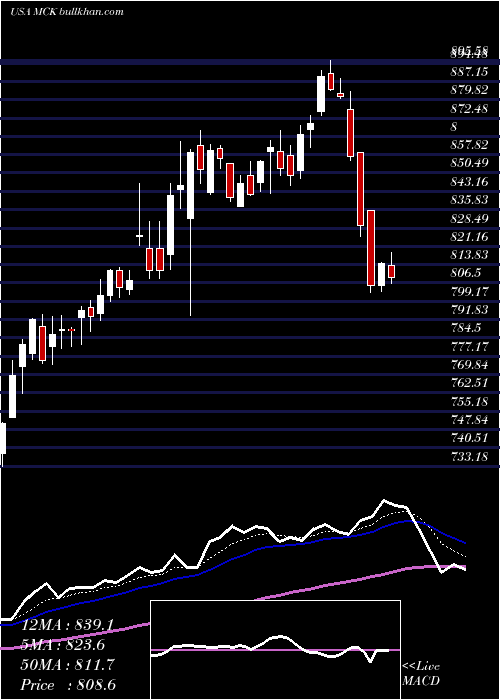
Task: Select the 828.49 price axis label
Action: pos(469,218)
